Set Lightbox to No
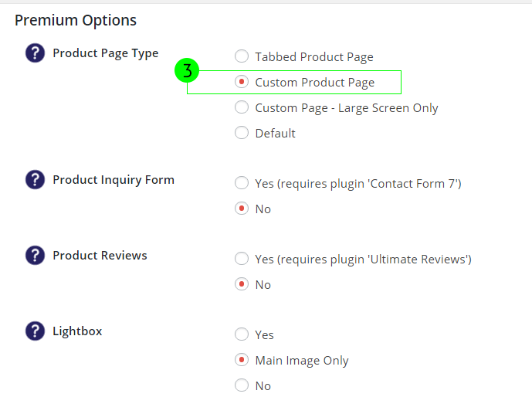This screenshot has height=414, width=532. [242, 385]
